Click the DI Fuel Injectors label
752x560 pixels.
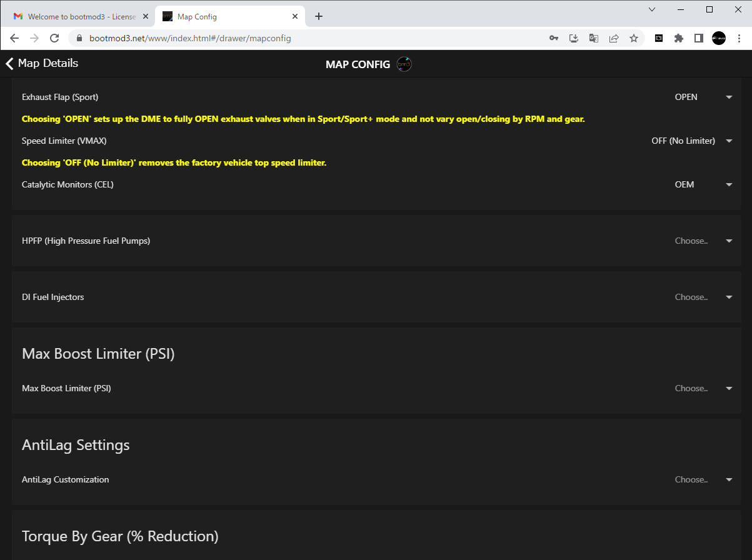(x=53, y=297)
